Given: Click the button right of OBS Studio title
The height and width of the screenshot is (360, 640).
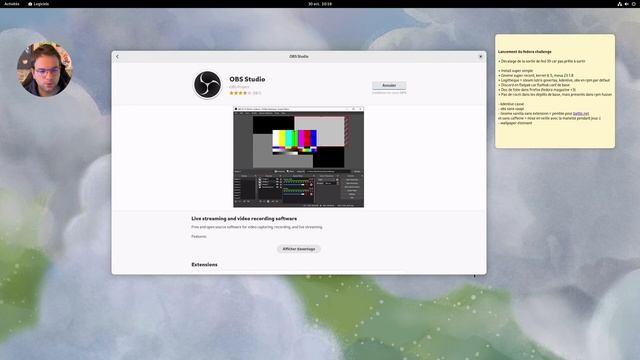Looking at the screenshot, I should point(389,85).
